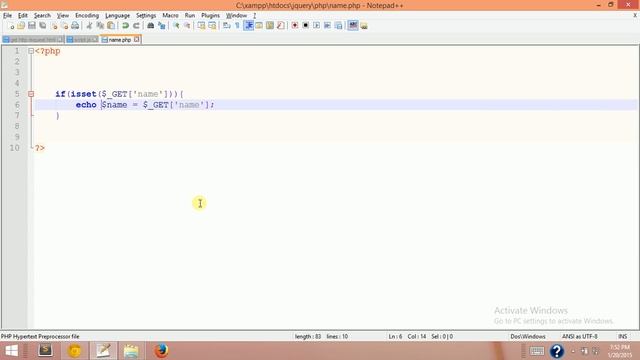Close document using menu bar X button
Viewport: 640px width, 360px height.
[635, 16]
